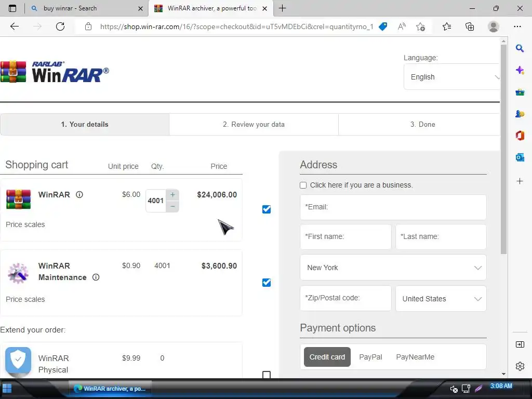Click the page vertical scrollbar thumb
Viewport: 532px width, 399px height.
(503, 149)
